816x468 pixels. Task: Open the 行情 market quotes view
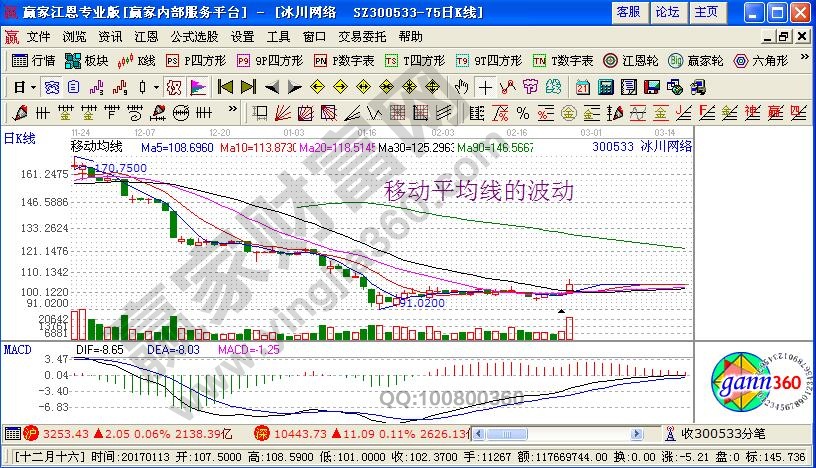click(33, 60)
